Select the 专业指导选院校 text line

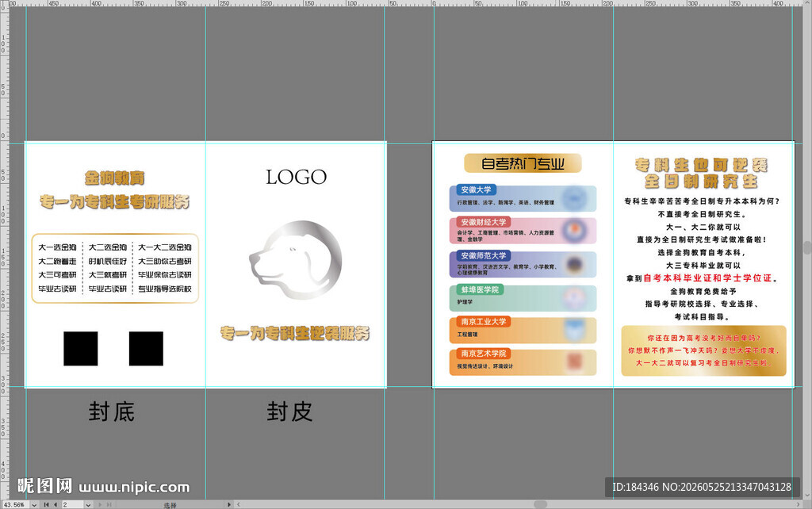(x=165, y=289)
